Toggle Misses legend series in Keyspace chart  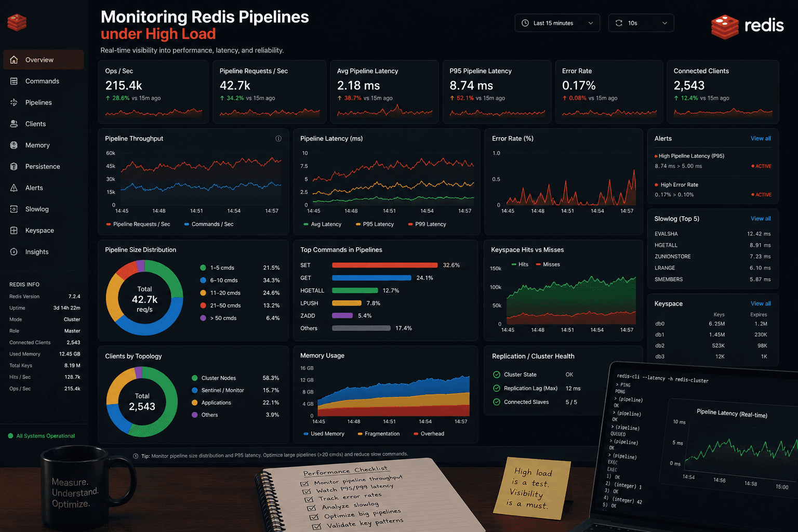548,264
